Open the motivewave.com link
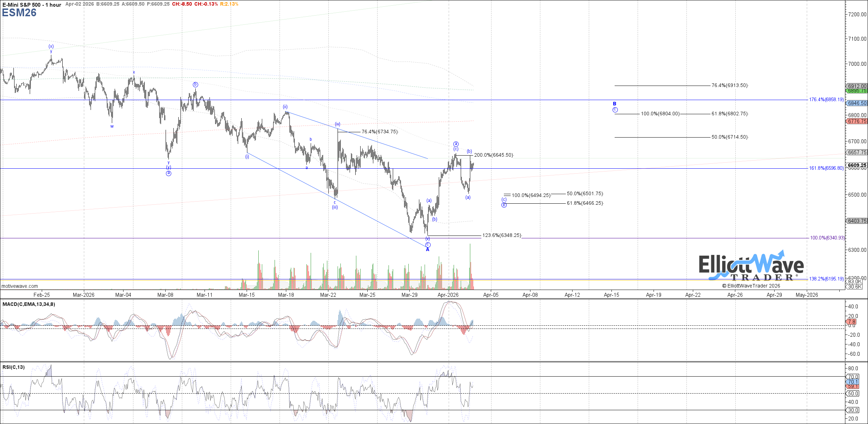Image resolution: width=868 pixels, height=424 pixels. (19, 286)
